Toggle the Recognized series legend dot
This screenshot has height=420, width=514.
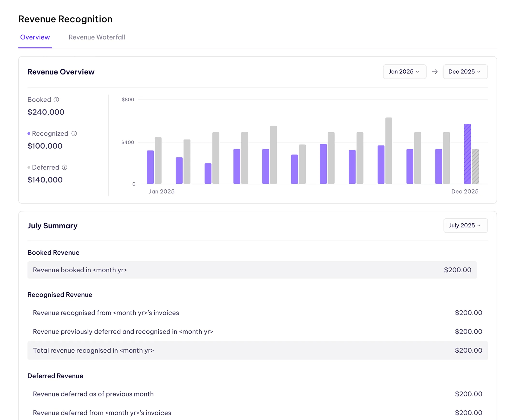[29, 133]
